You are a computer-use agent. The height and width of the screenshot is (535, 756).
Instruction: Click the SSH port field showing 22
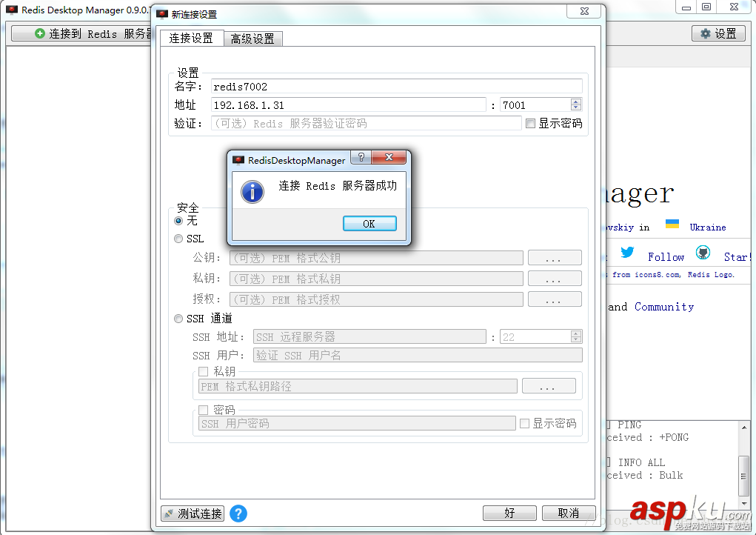535,336
